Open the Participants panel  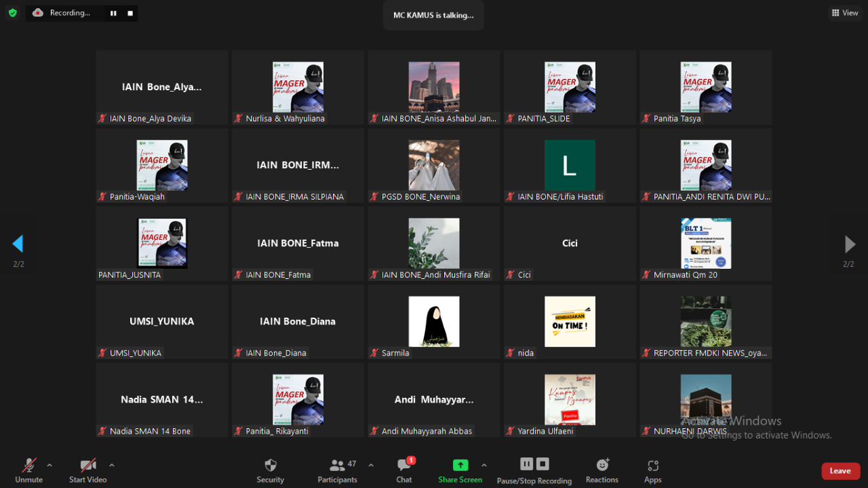click(338, 470)
